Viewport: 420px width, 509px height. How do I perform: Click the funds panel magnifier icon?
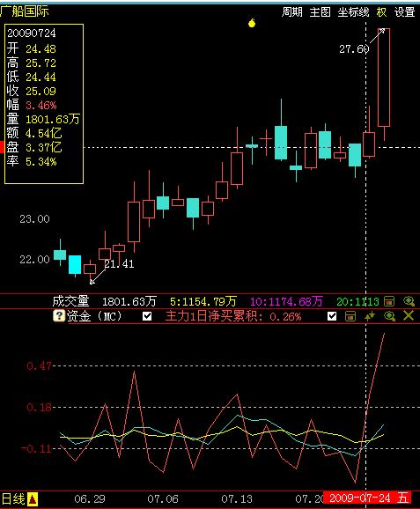(389, 316)
